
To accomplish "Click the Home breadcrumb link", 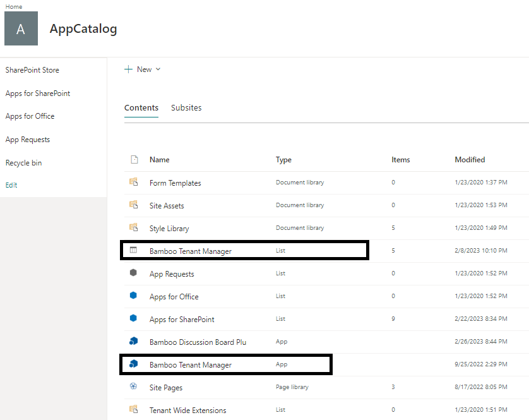I will (14, 7).
